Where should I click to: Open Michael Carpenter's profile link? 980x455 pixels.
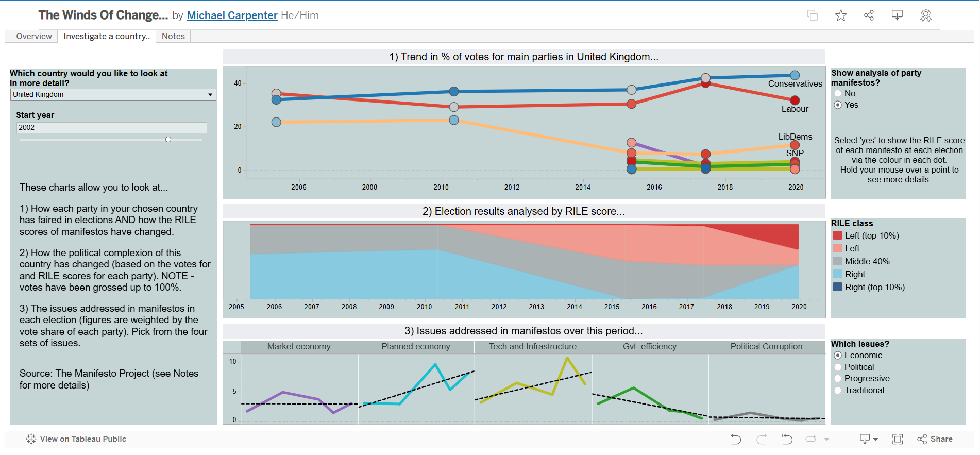point(232,15)
